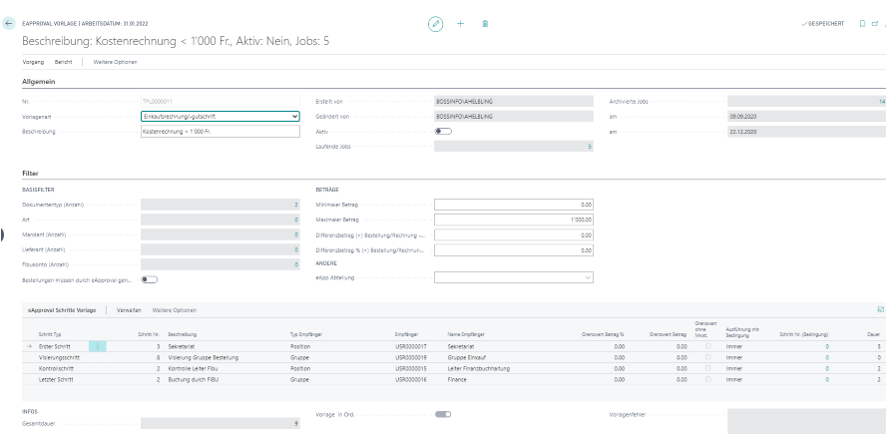Click the Maximaler Betrag input field
886x438 pixels.
pyautogui.click(x=514, y=219)
